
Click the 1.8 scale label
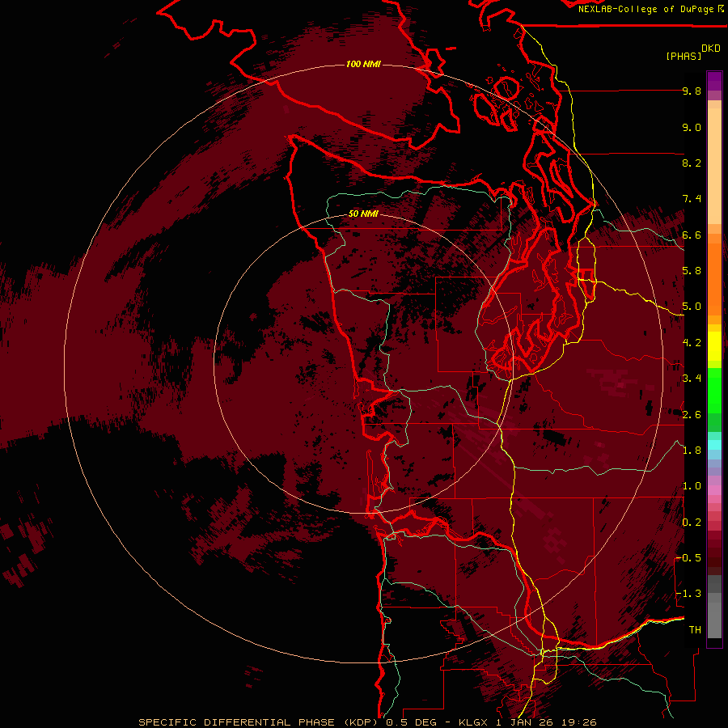692,451
